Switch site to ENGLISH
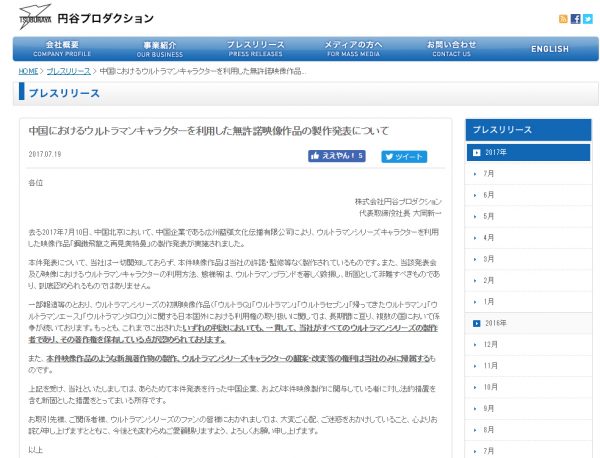 (550, 49)
